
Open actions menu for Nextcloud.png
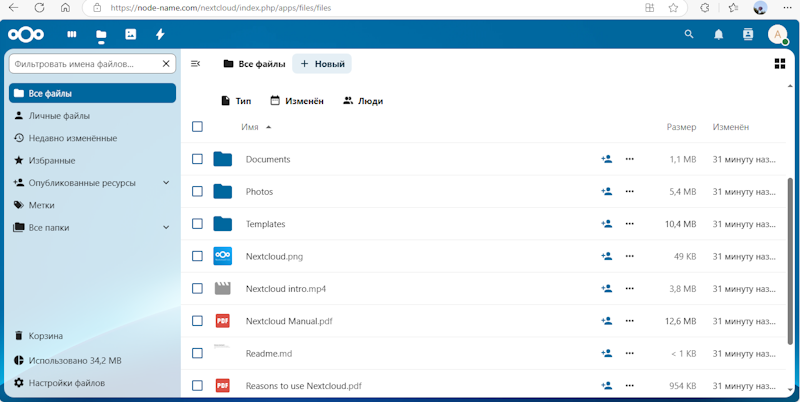630,256
